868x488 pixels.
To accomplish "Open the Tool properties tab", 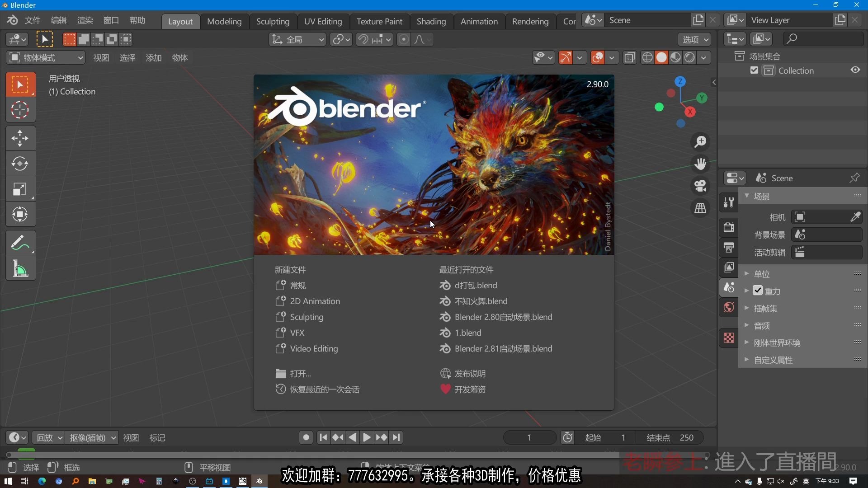I will (x=729, y=202).
